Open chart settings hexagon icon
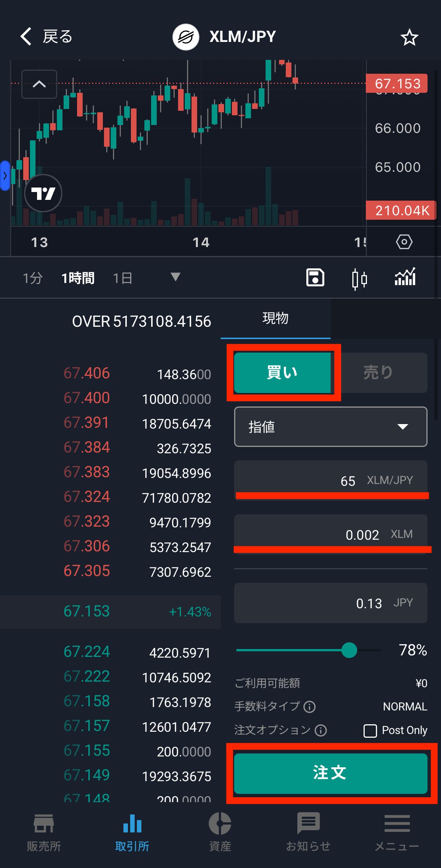Viewport: 441px width, 868px height. click(404, 242)
